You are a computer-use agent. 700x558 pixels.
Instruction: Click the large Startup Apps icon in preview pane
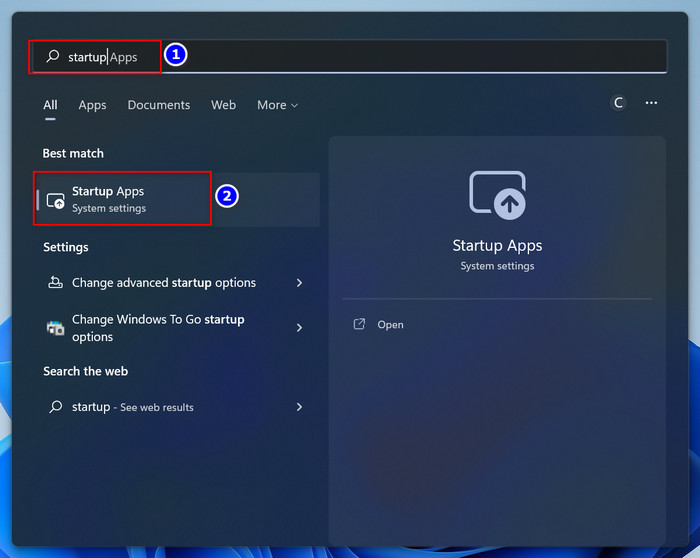pyautogui.click(x=497, y=195)
